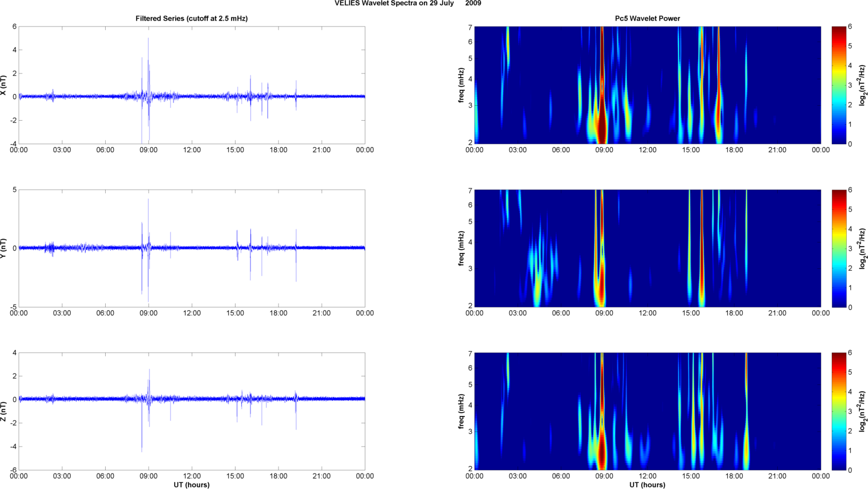Click 'freq (mHz)' label of middle spectrogram
Viewport: 868px width, 489px height.
click(461, 248)
